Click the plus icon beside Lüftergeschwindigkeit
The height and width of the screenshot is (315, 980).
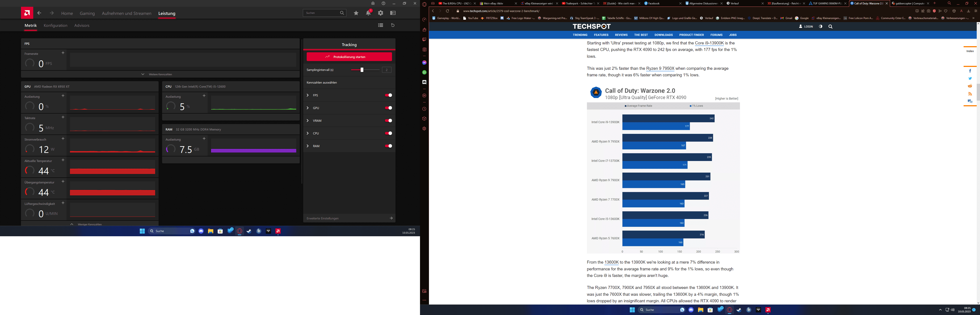pos(63,203)
